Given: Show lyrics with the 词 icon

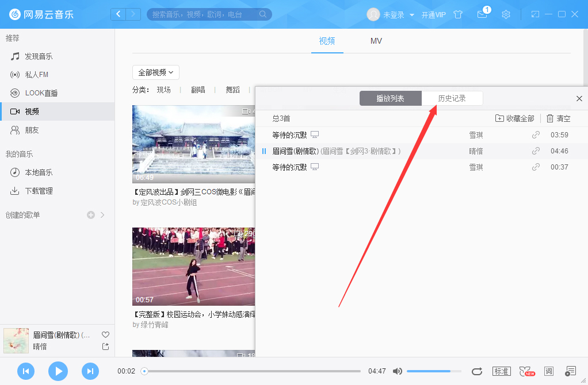Looking at the screenshot, I should [x=548, y=371].
